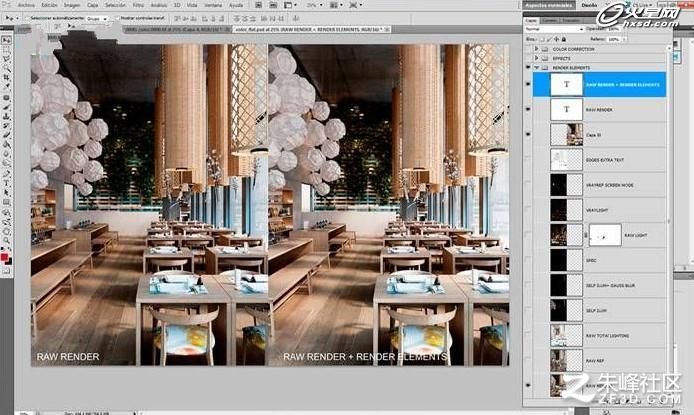Toggle Quick Mask mode in toolbar
This screenshot has width=694, height=415.
[6, 271]
